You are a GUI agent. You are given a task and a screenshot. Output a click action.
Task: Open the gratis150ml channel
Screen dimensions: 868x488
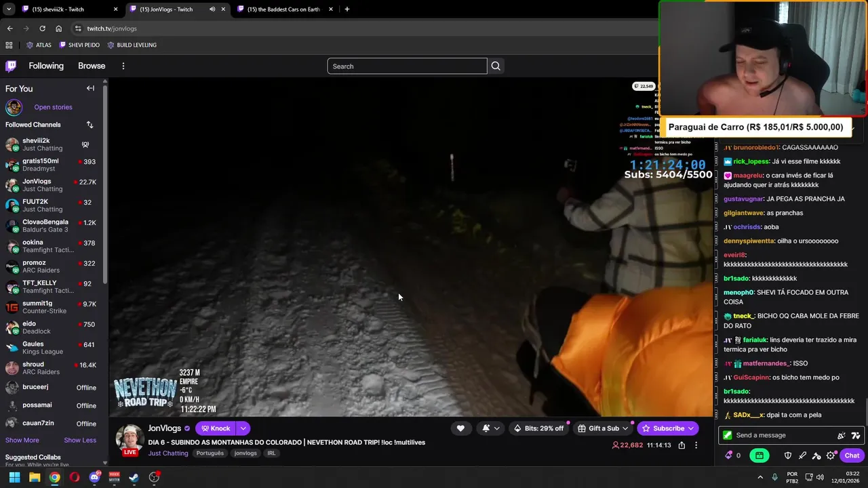[x=52, y=165]
